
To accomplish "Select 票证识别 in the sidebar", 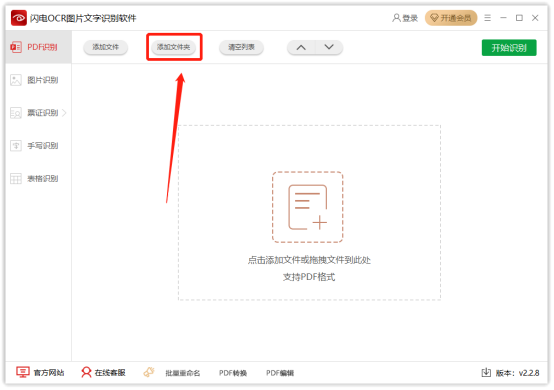I will point(39,113).
